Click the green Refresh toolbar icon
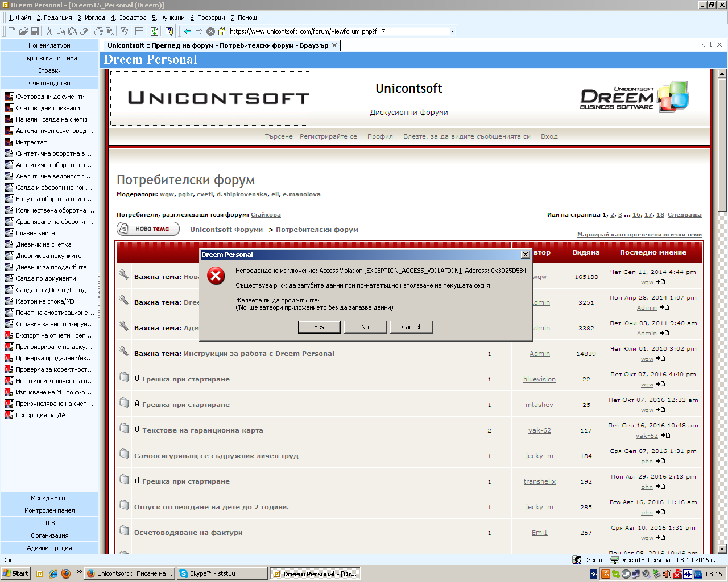This screenshot has height=582, width=728. [154, 31]
